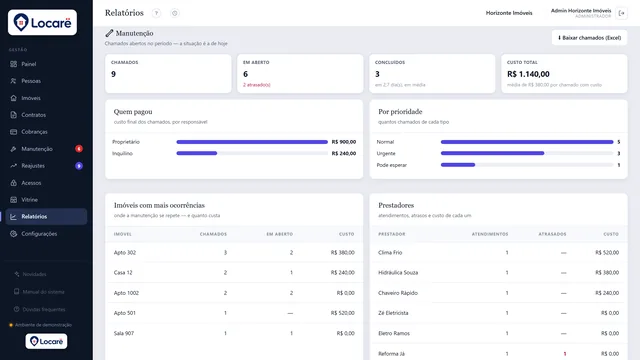640x360 pixels.
Task: Click the 'R$ 520,00' cost for Clima Frio
Action: [607, 253]
